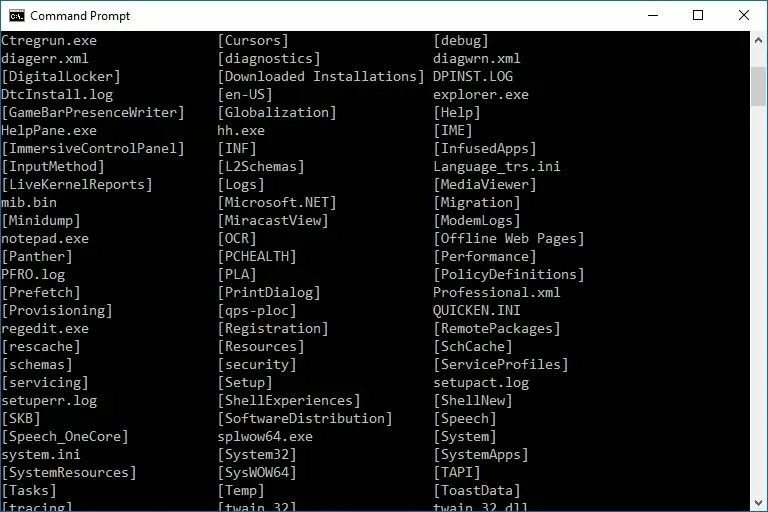Click the explorer.exe entry in the listing
Image resolution: width=768 pixels, height=512 pixels.
[x=480, y=95]
